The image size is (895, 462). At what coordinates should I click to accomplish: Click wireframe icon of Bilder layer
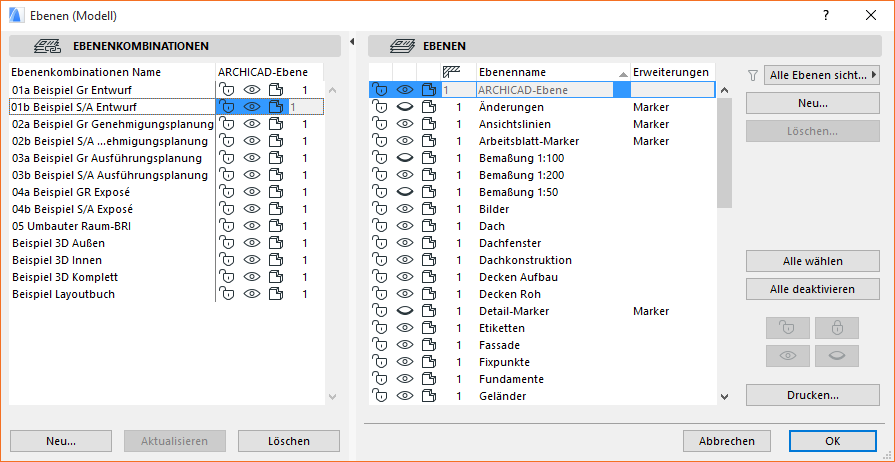(x=428, y=209)
